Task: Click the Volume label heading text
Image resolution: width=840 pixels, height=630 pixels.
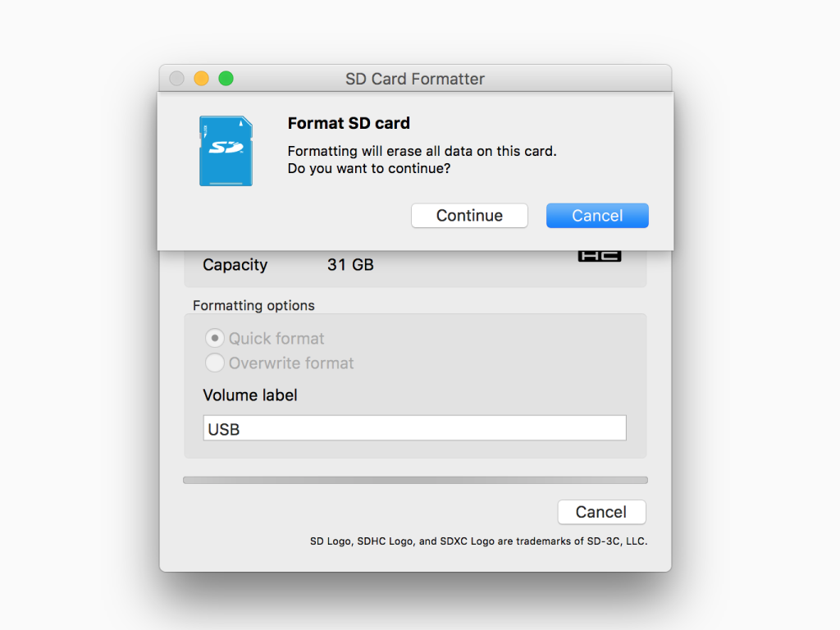Action: [x=250, y=395]
